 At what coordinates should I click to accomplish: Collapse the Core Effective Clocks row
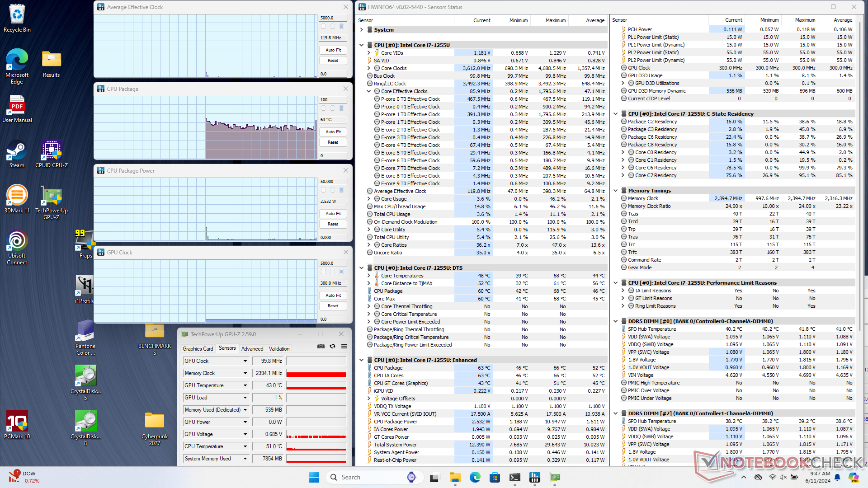tap(369, 91)
